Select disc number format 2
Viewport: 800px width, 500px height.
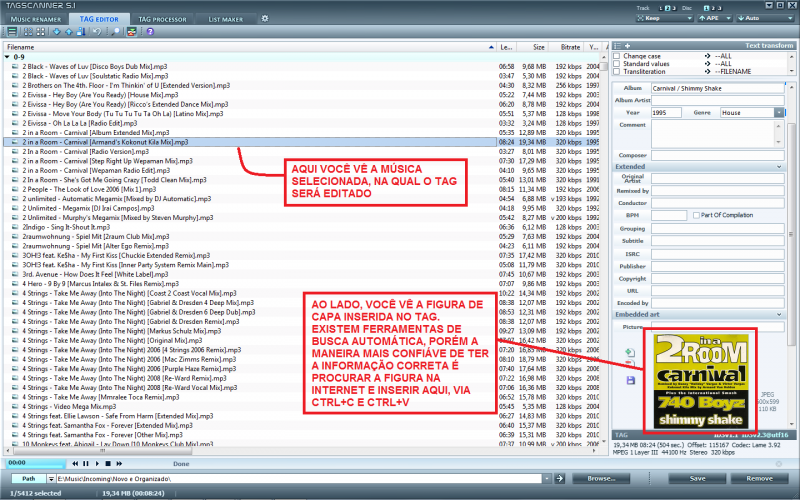(x=713, y=8)
